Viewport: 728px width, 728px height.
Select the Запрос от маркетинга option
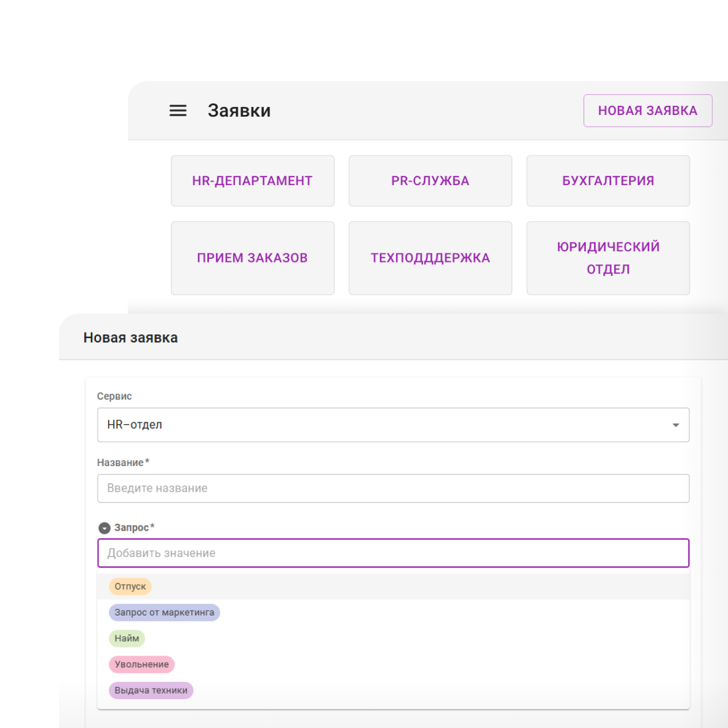pyautogui.click(x=164, y=612)
